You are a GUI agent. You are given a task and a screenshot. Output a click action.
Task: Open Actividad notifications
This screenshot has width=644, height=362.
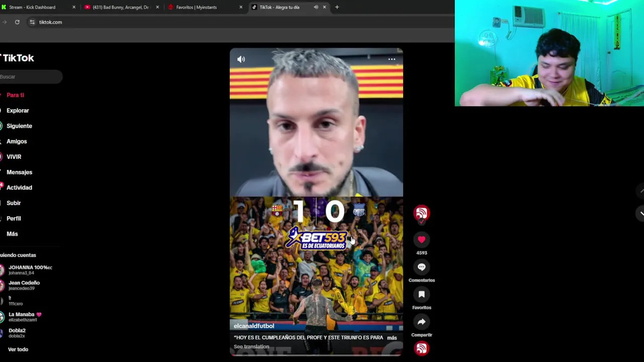(x=19, y=188)
